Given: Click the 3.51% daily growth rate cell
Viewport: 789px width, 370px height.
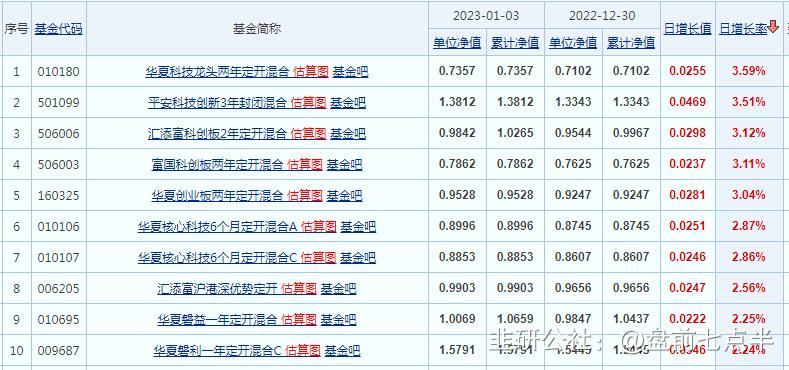Looking at the screenshot, I should click(x=749, y=102).
